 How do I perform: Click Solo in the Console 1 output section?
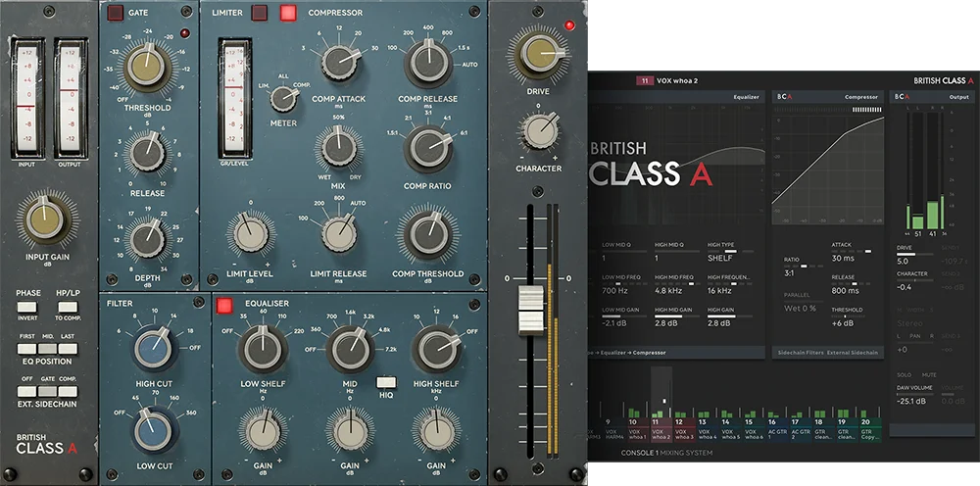(904, 375)
